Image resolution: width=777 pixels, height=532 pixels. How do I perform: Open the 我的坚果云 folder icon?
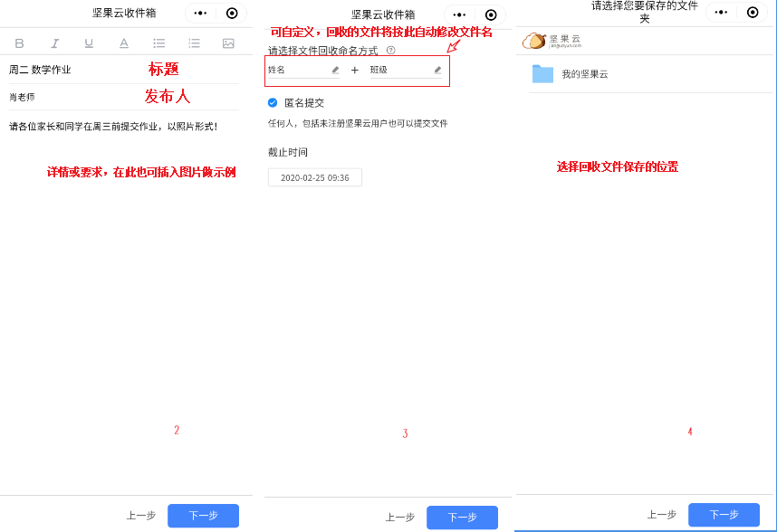point(542,74)
